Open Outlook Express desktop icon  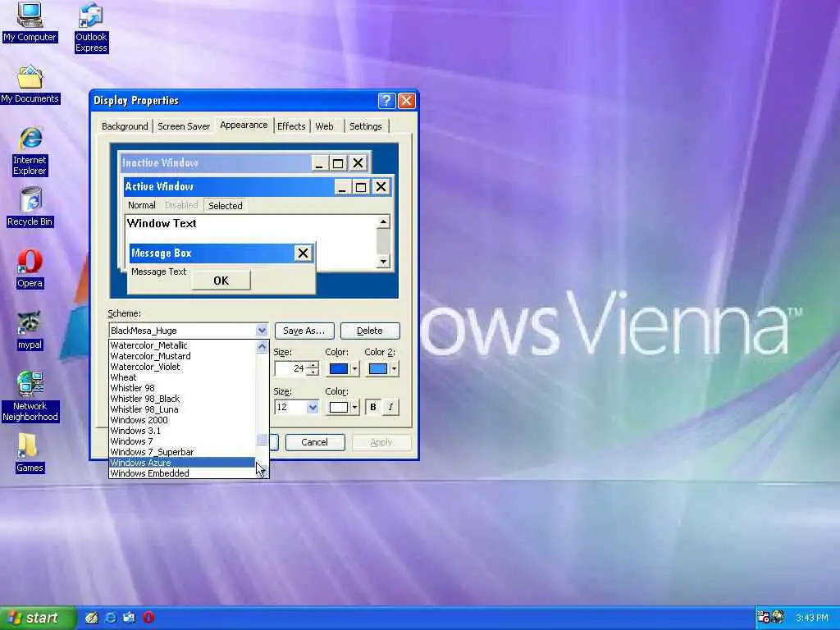pos(91,28)
